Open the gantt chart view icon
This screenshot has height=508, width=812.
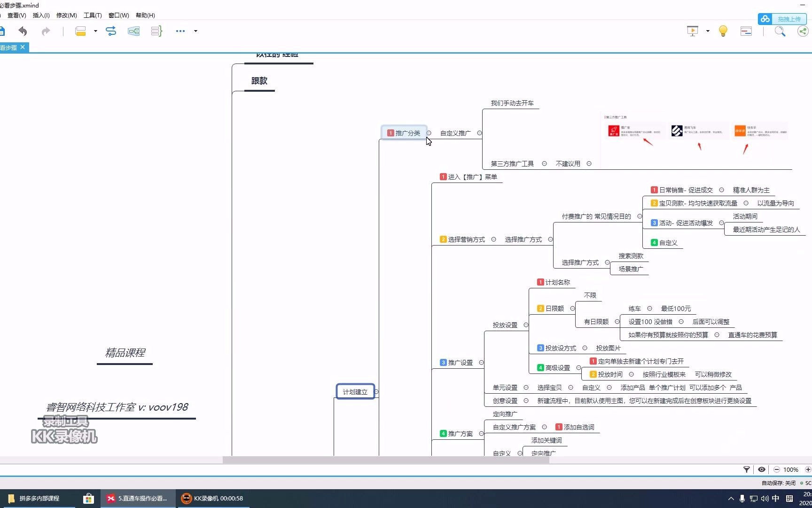click(746, 31)
